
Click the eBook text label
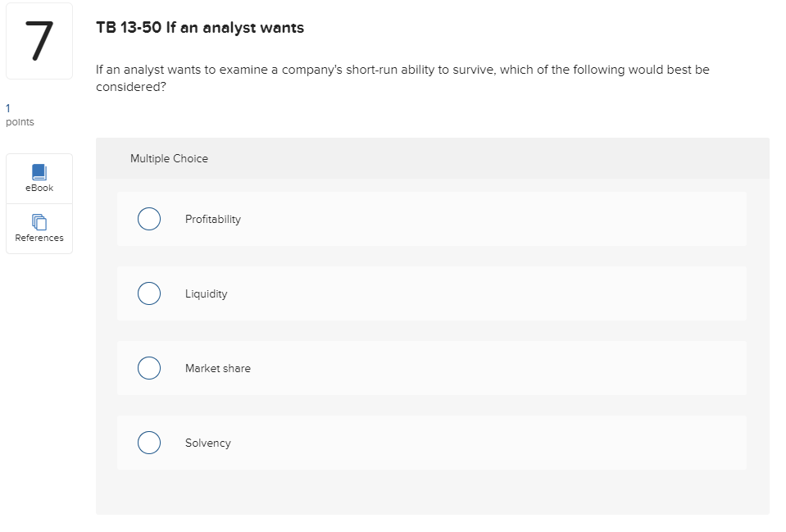[39, 189]
